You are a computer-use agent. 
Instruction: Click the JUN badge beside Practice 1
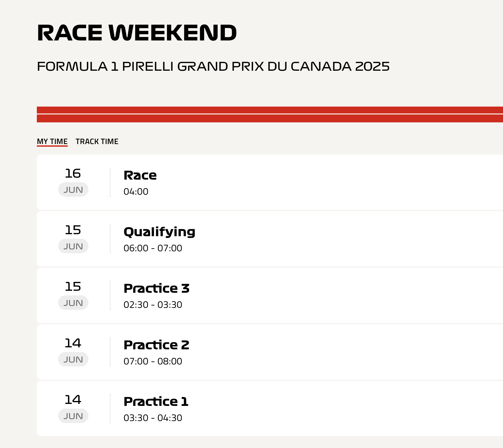coord(73,416)
